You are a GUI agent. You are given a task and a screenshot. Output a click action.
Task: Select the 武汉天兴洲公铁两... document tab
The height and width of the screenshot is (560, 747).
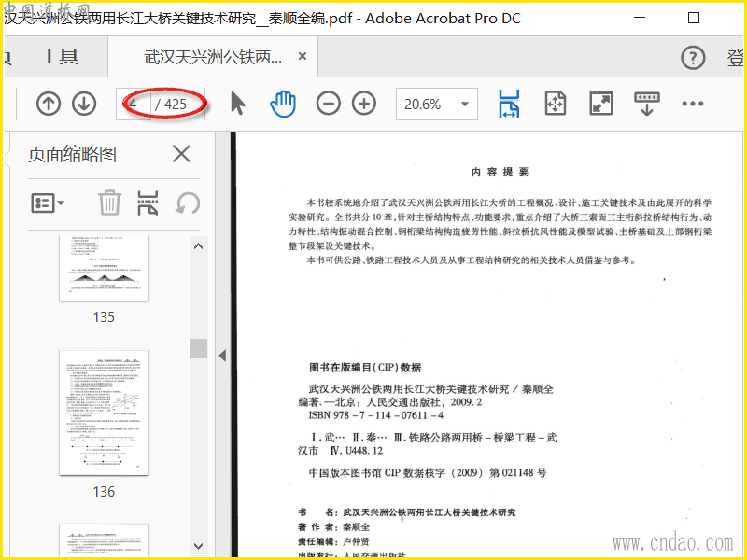[213, 58]
